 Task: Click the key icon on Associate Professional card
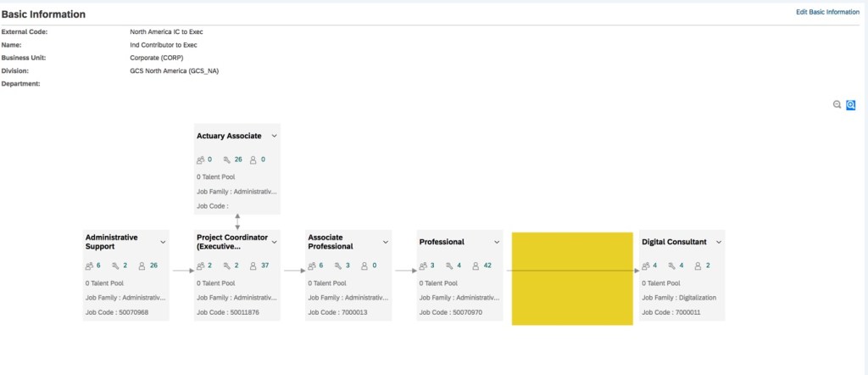pyautogui.click(x=338, y=266)
